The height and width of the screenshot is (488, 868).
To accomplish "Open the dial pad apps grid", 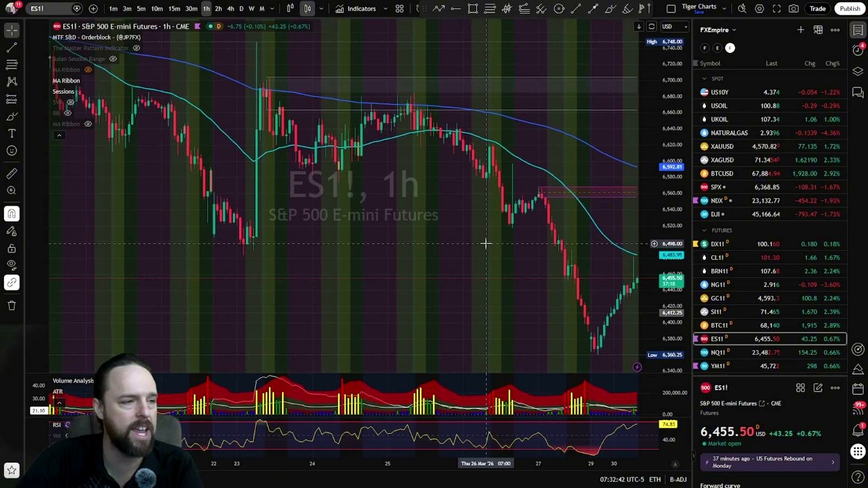I will [x=858, y=451].
